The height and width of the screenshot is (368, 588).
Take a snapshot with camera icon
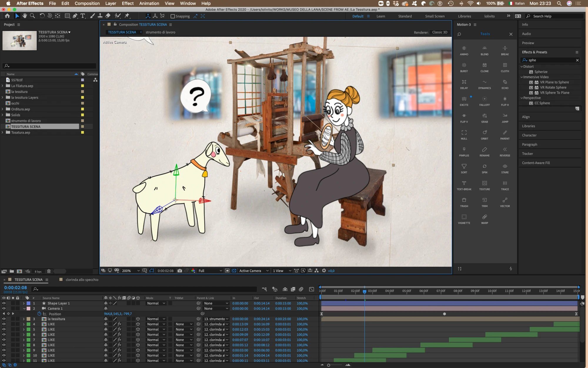pyautogui.click(x=180, y=271)
